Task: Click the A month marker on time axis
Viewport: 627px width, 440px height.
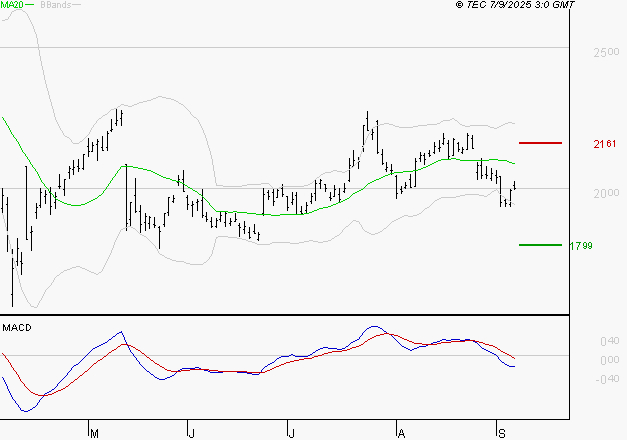Action: [x=400, y=434]
